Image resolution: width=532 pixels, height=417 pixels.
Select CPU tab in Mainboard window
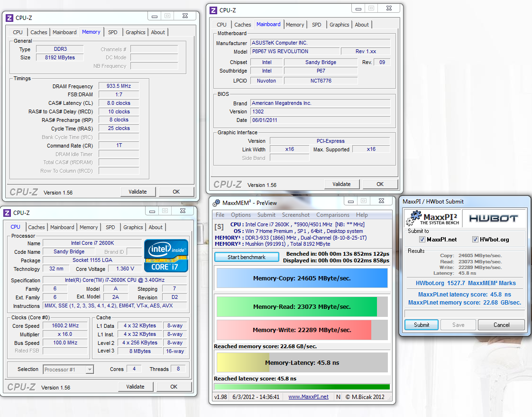click(x=221, y=25)
